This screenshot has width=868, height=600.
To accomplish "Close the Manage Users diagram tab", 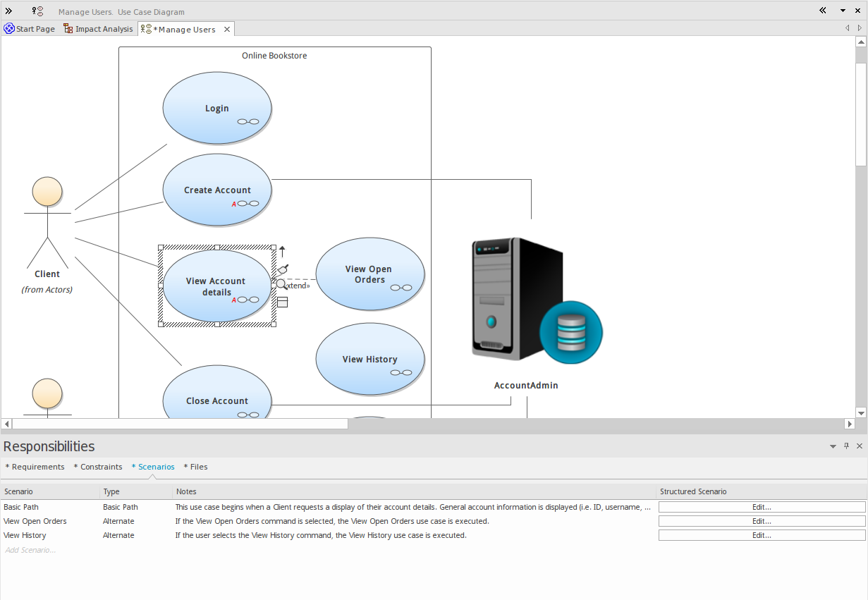I will tap(227, 30).
